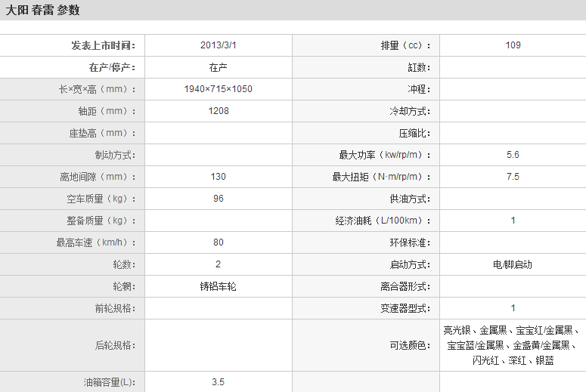Select the top speed value 80
This screenshot has height=392, width=586.
(x=218, y=242)
